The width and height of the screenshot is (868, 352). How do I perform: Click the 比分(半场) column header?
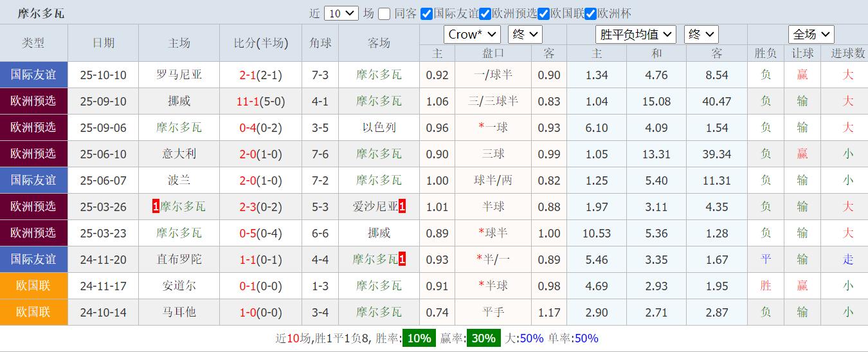click(260, 43)
